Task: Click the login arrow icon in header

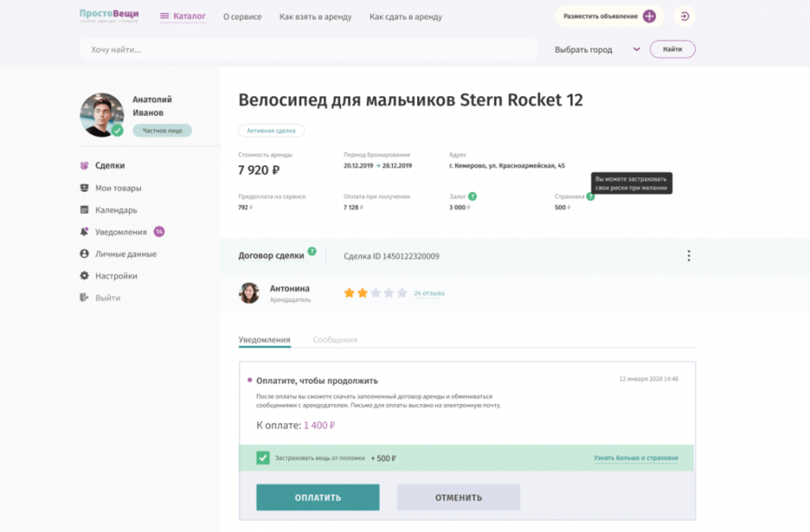Action: (x=684, y=16)
